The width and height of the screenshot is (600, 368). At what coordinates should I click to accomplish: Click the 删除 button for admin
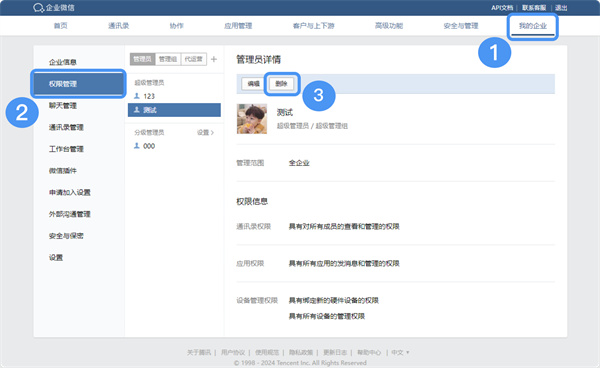pos(281,84)
